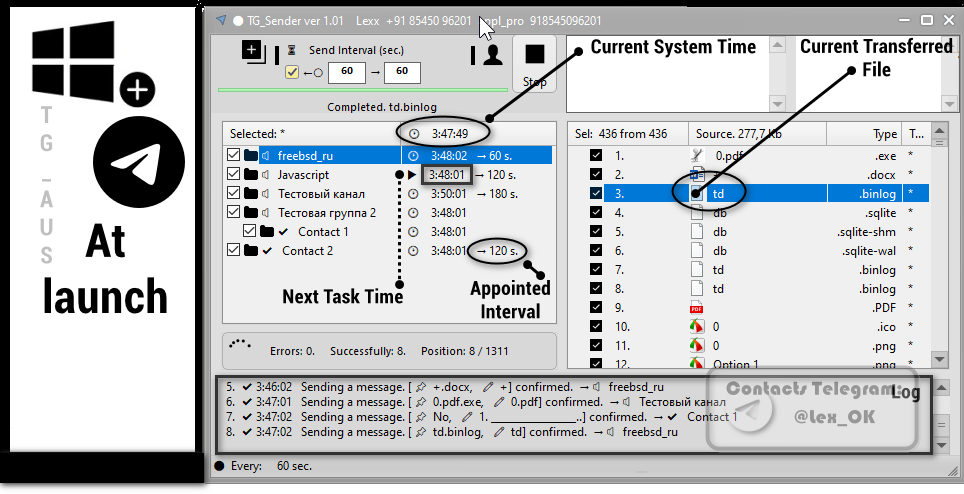
Task: Click the speaker icon beside freebsd_ru
Action: point(266,155)
